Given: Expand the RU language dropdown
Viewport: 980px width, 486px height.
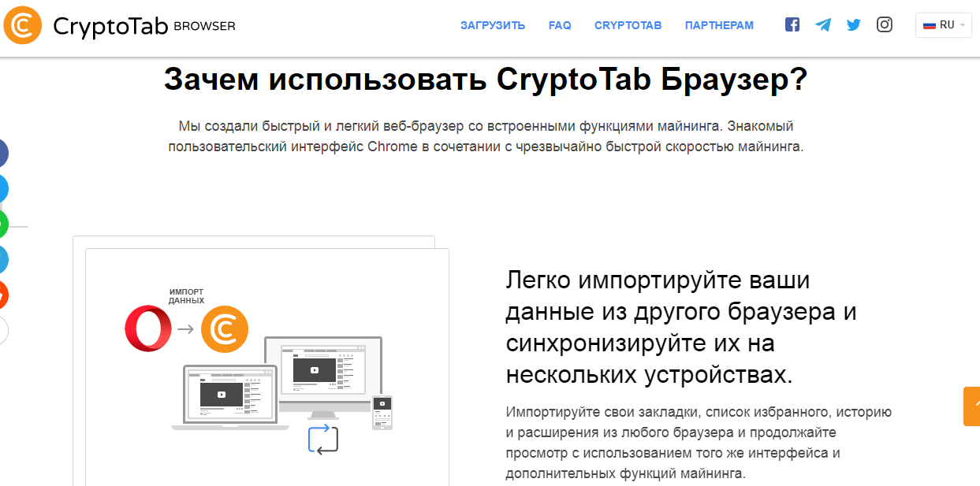Looking at the screenshot, I should pyautogui.click(x=943, y=25).
